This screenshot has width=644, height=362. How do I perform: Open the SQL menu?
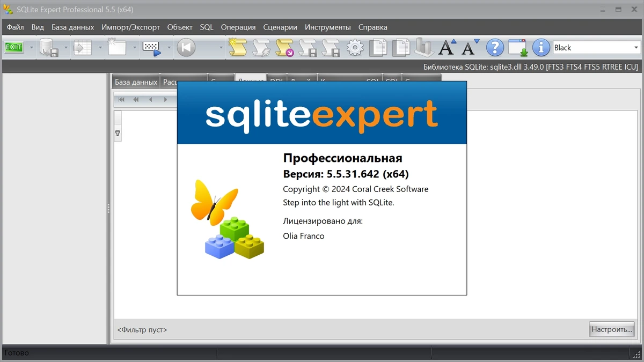coord(207,27)
